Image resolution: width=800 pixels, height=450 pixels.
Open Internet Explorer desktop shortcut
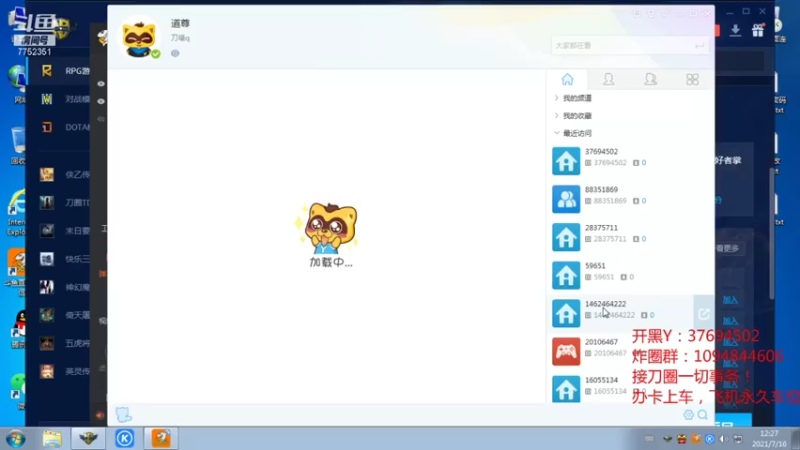(x=16, y=213)
